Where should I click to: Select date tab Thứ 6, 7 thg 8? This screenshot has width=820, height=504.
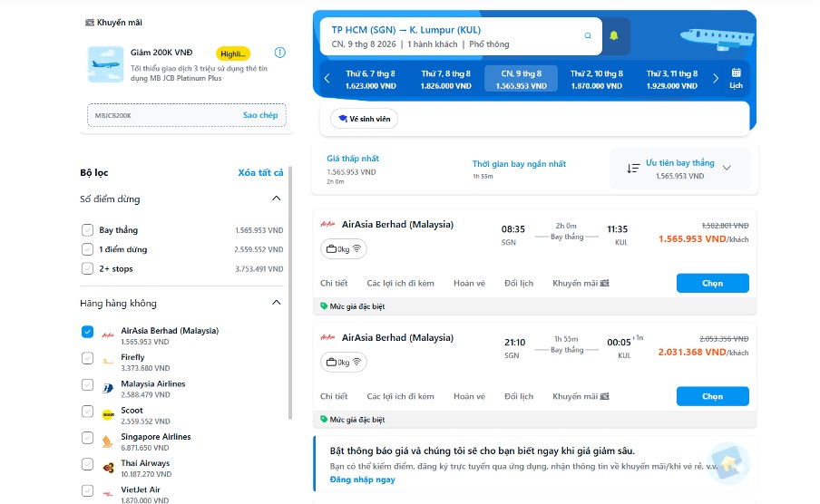click(x=370, y=79)
